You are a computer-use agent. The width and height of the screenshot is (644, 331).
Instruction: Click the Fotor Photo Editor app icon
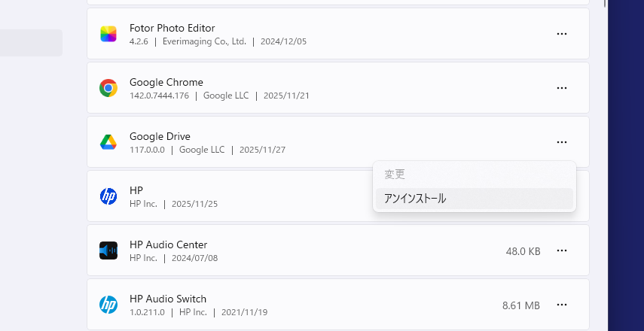(x=108, y=34)
